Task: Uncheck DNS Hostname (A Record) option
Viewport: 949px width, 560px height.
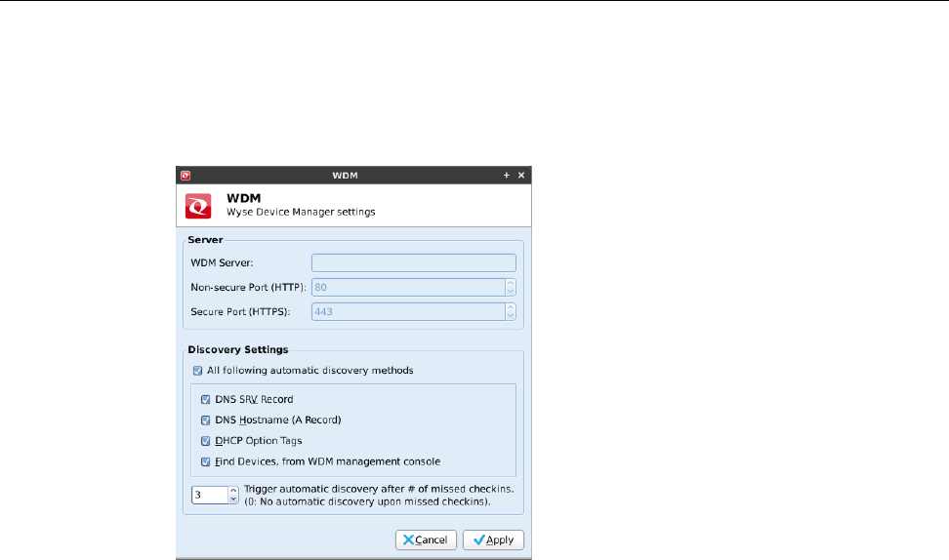Action: [206, 420]
